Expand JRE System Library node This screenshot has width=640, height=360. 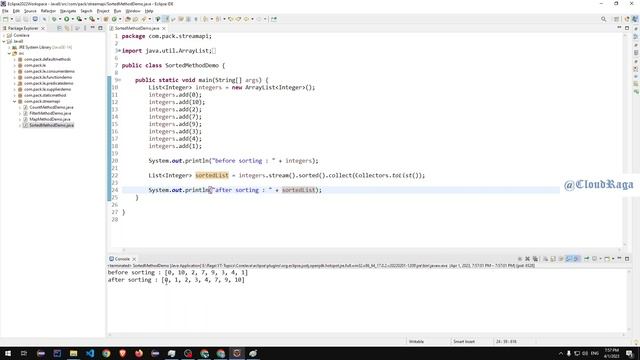tap(9, 47)
